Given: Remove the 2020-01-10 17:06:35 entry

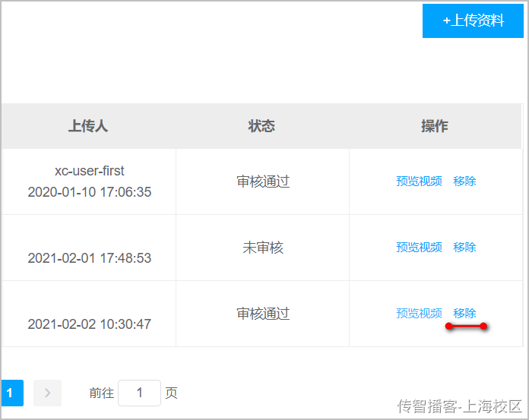Looking at the screenshot, I should click(x=464, y=182).
